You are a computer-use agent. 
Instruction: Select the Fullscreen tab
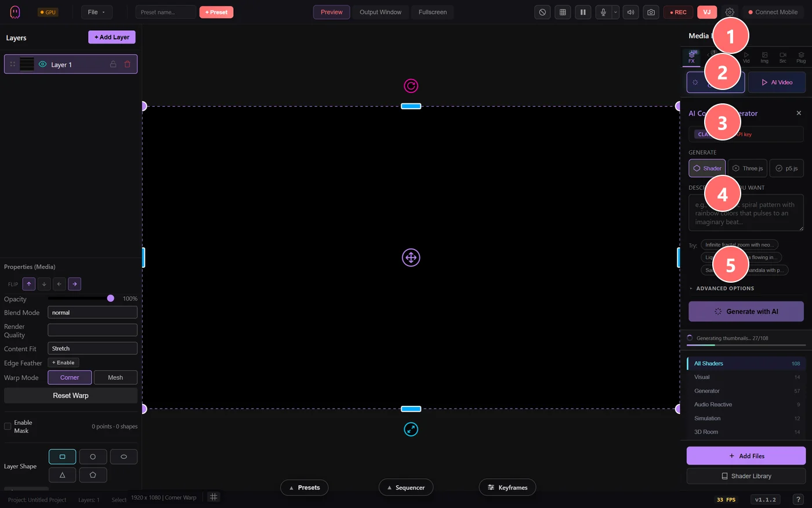click(433, 12)
